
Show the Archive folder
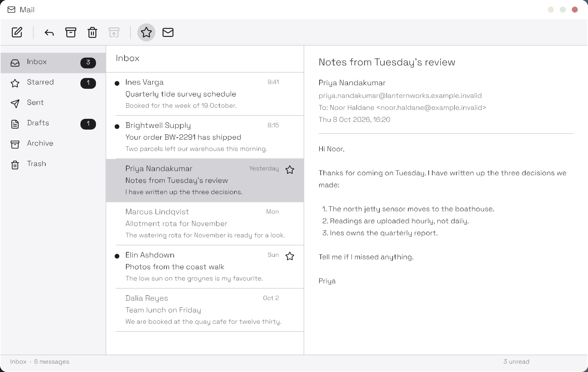coord(53,144)
